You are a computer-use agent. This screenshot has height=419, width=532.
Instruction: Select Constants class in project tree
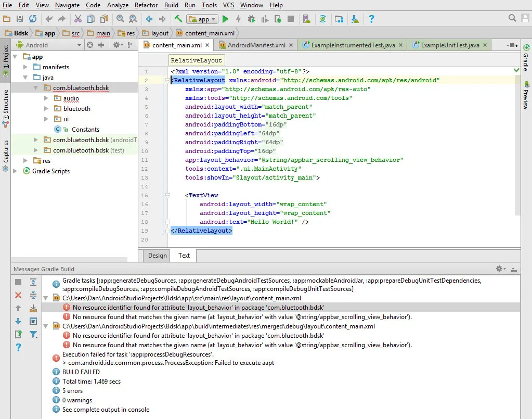(x=85, y=130)
